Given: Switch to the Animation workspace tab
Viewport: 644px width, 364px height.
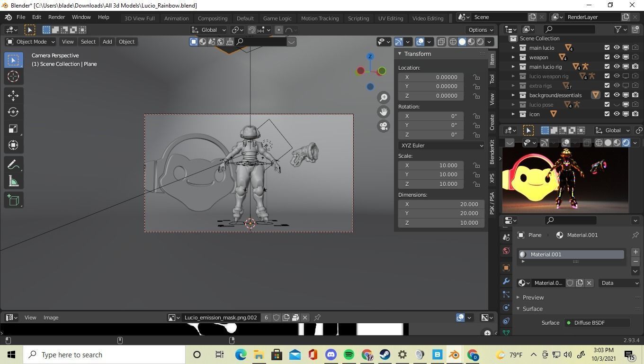Looking at the screenshot, I should coord(176,18).
